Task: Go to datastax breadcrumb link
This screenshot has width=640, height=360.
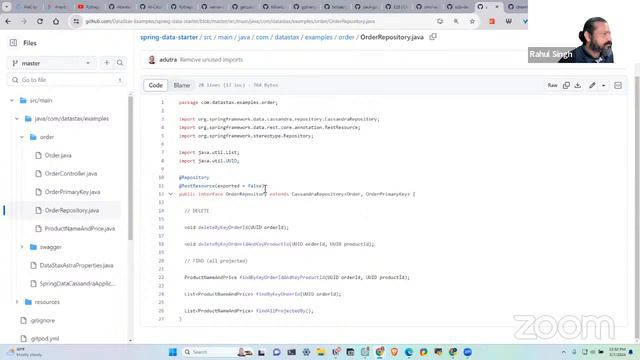Action: (287, 37)
